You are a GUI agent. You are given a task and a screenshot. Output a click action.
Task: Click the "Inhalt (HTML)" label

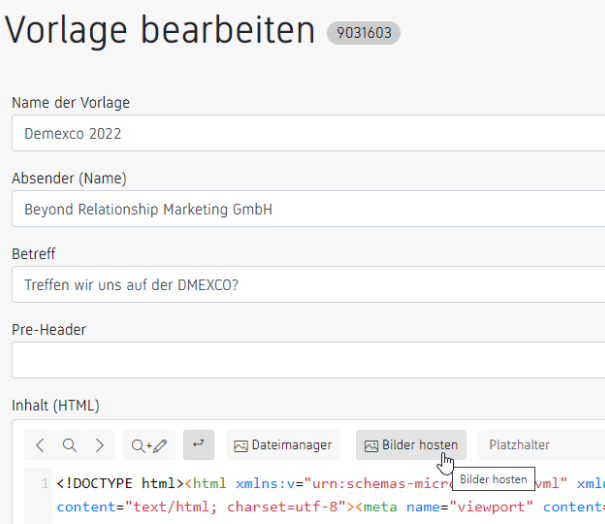pyautogui.click(x=55, y=405)
